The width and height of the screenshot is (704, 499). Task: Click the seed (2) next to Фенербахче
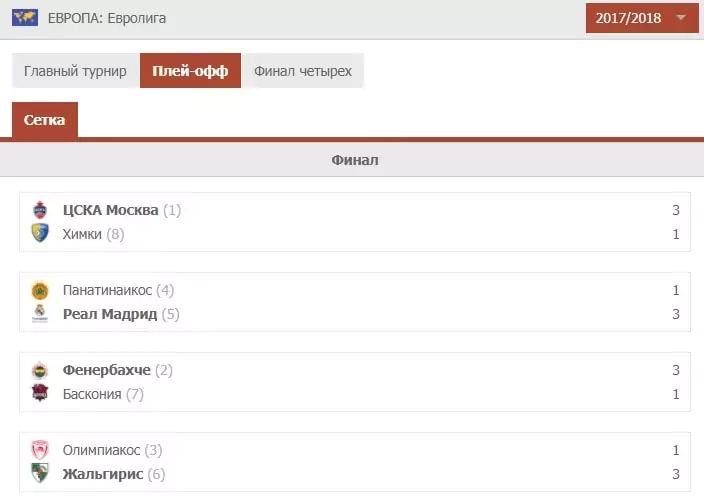click(164, 370)
